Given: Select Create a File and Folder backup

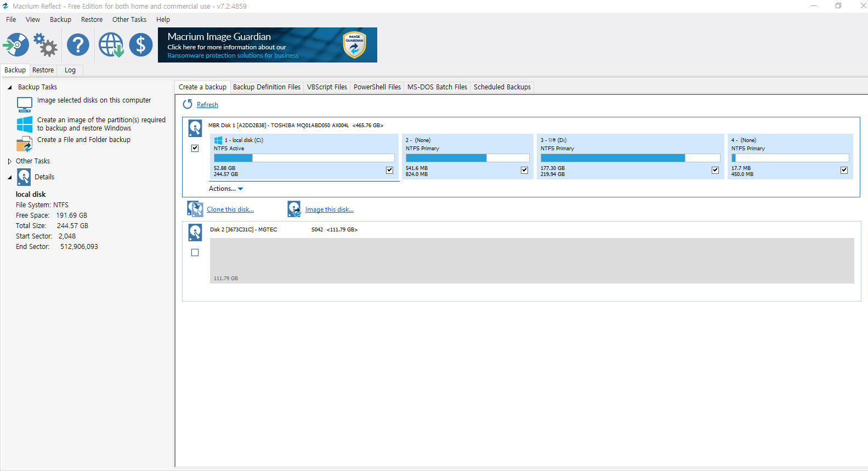Looking at the screenshot, I should coord(84,140).
